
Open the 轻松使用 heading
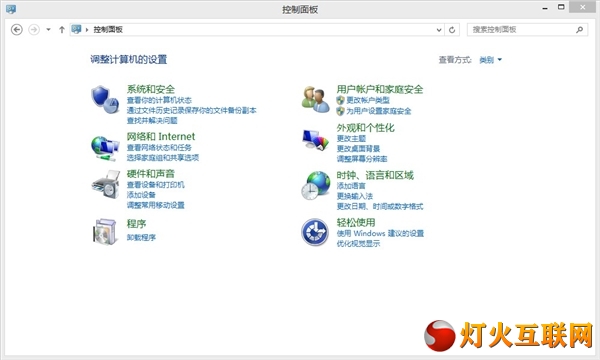(x=356, y=222)
